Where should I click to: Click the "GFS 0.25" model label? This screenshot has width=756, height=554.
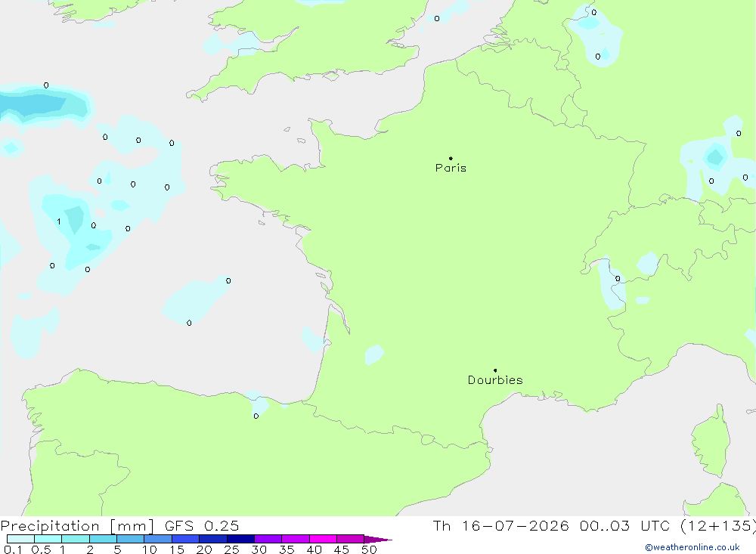pyautogui.click(x=202, y=526)
